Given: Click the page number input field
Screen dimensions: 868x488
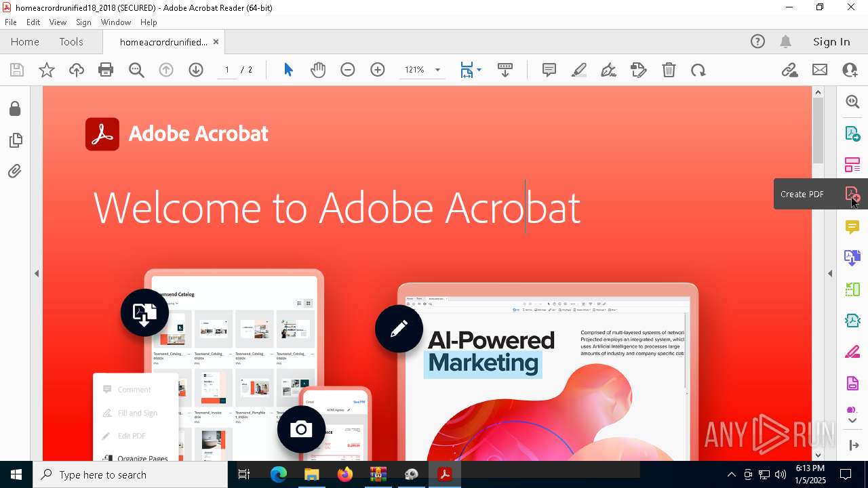Looking at the screenshot, I should click(x=227, y=70).
